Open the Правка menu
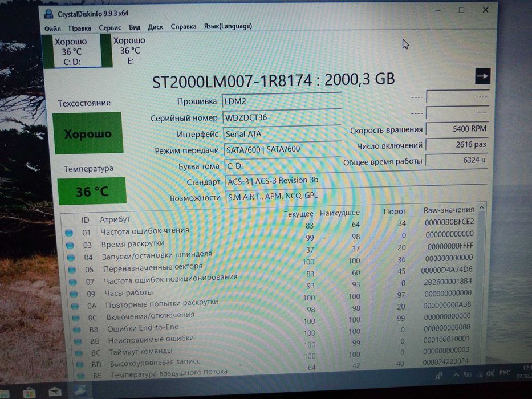The image size is (532, 399). (80, 28)
